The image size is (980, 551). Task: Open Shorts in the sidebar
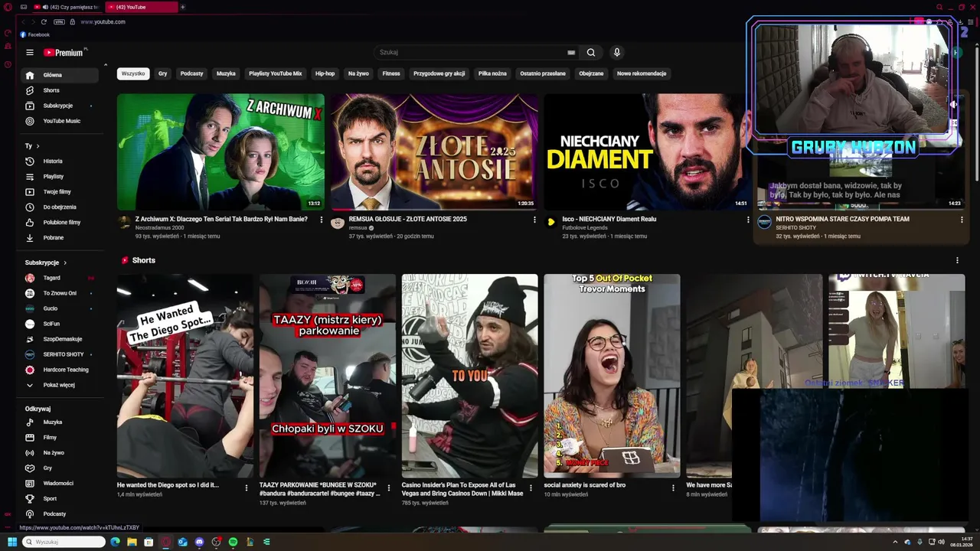pyautogui.click(x=60, y=90)
